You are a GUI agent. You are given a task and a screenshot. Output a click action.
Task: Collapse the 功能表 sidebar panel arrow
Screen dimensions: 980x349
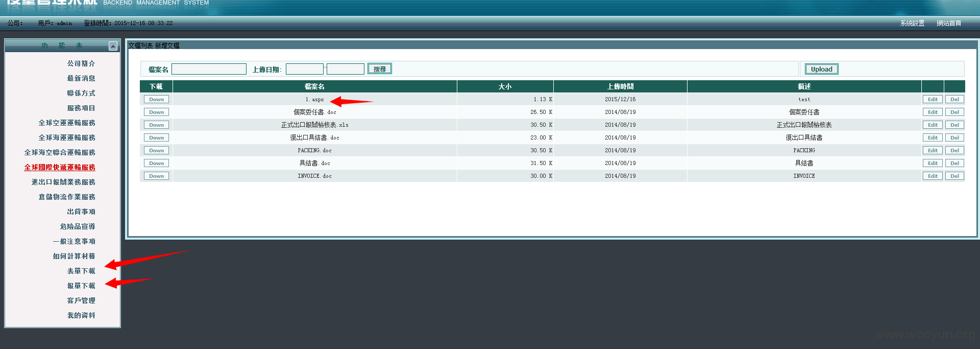[113, 46]
